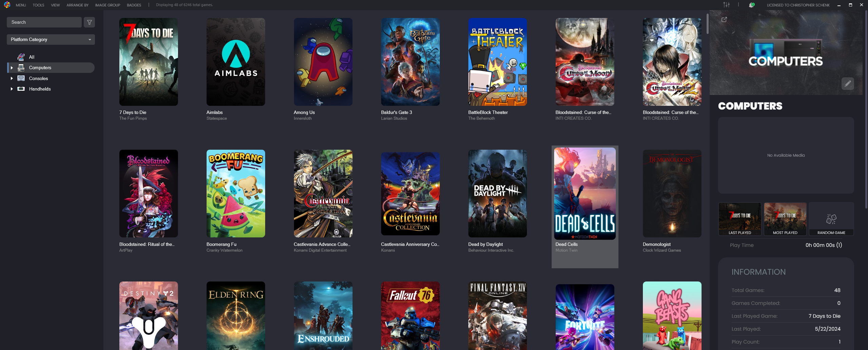Screen dimensions: 868x350
Task: Open the VIEW menu
Action: (x=55, y=5)
